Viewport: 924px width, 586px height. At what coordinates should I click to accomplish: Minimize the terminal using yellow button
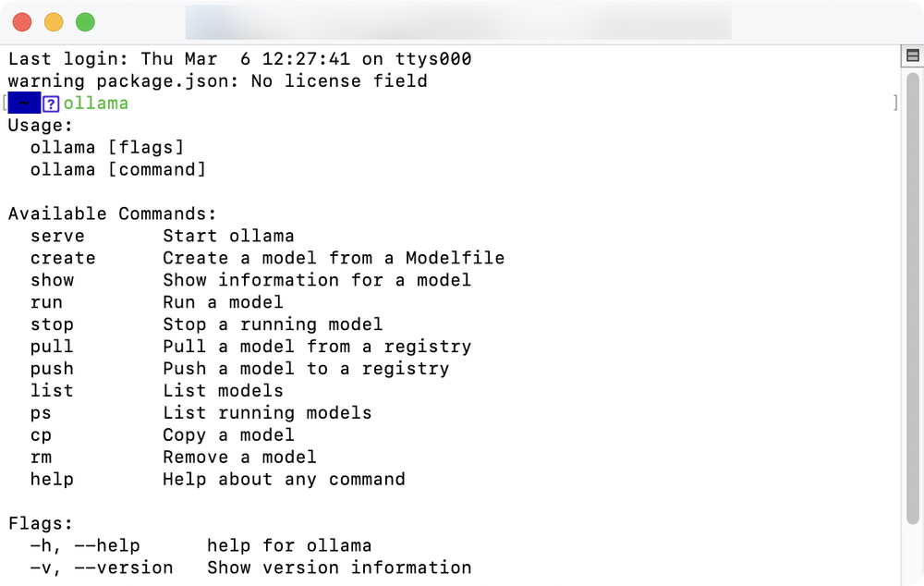tap(54, 22)
